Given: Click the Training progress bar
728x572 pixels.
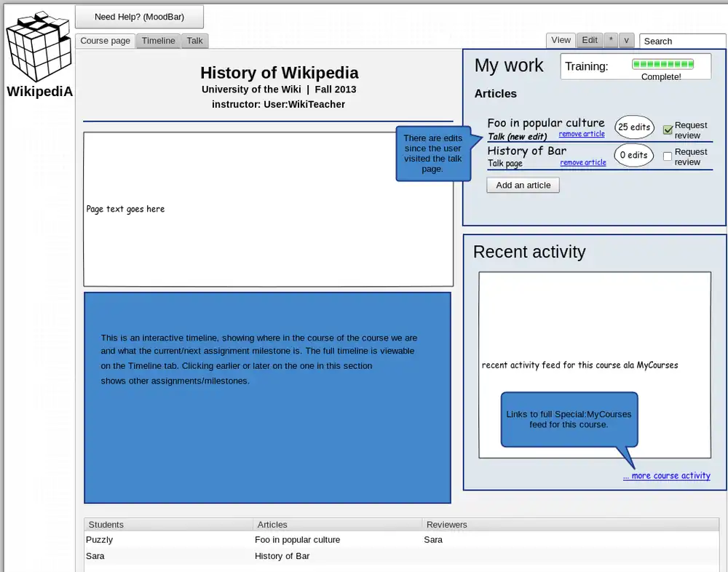Looking at the screenshot, I should coord(662,64).
